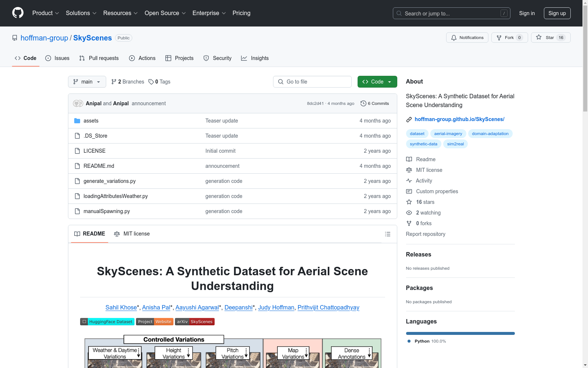
Task: Click the generate_variations.py file icon
Action: 77,181
